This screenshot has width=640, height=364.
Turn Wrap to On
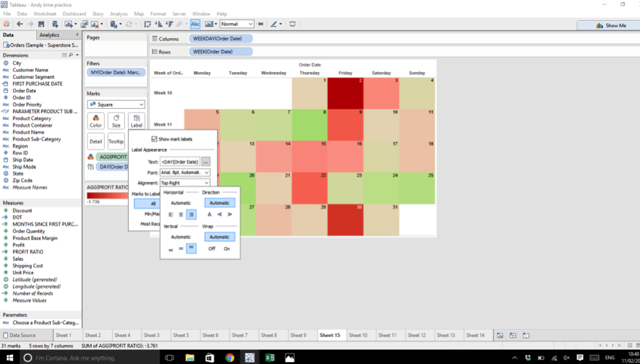pyautogui.click(x=227, y=248)
